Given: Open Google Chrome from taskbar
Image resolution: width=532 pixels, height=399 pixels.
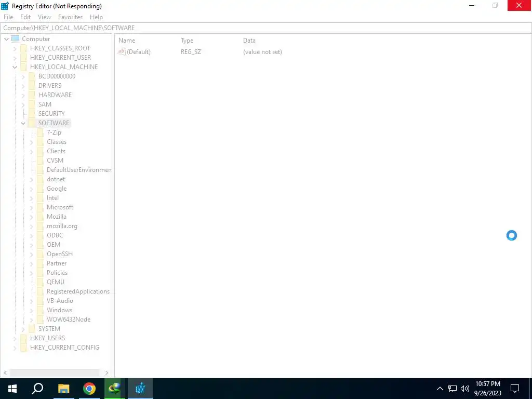Looking at the screenshot, I should tap(89, 389).
